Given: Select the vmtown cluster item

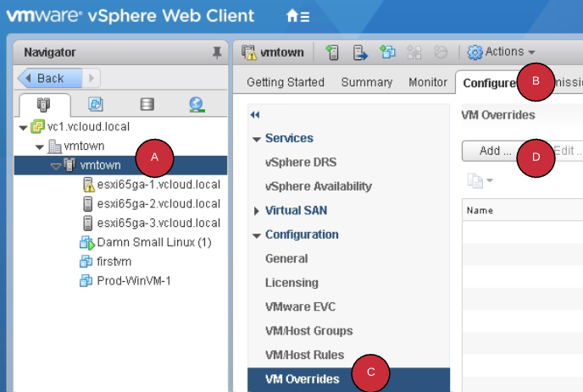Looking at the screenshot, I should pos(100,165).
